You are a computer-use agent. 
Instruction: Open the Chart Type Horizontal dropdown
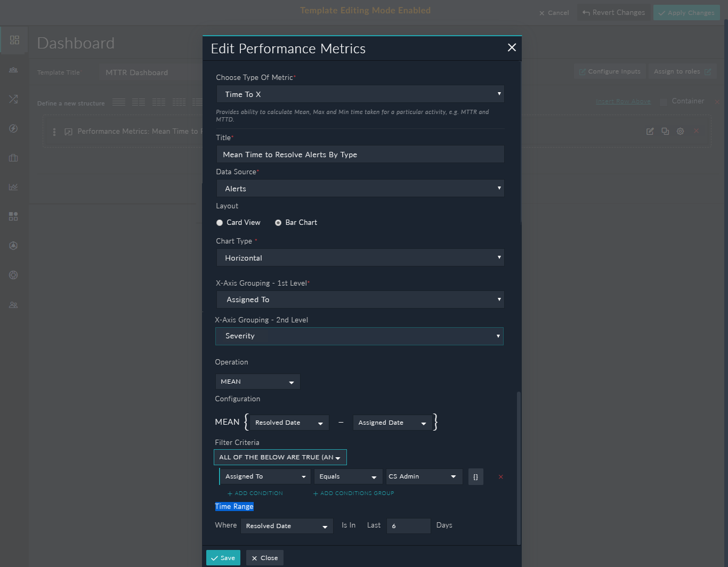[x=360, y=258]
